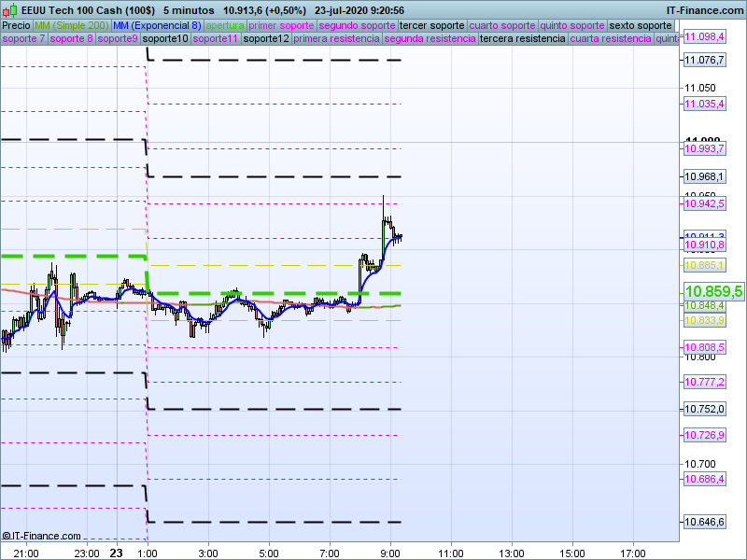Select the segundo soporte indicator label
This screenshot has height=560, width=747.
click(358, 25)
